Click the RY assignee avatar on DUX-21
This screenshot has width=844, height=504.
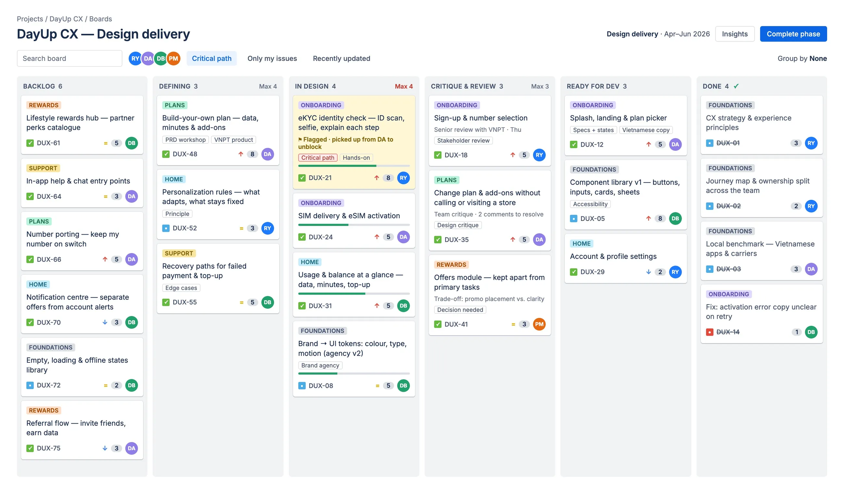[403, 178]
